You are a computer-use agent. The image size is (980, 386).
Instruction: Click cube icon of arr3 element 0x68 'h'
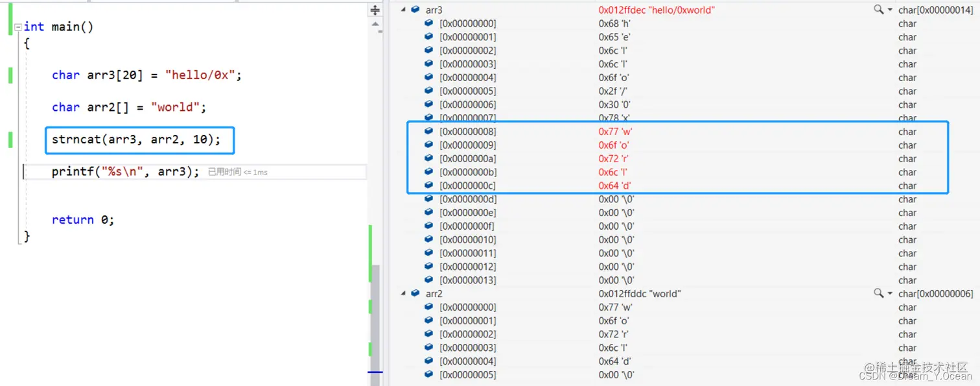tap(428, 23)
